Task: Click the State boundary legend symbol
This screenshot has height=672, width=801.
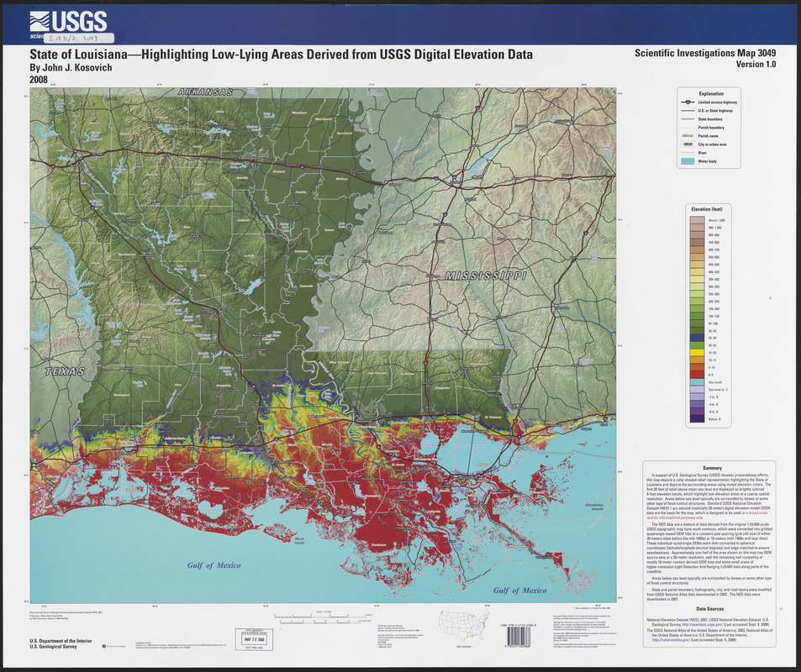Action: (688, 119)
